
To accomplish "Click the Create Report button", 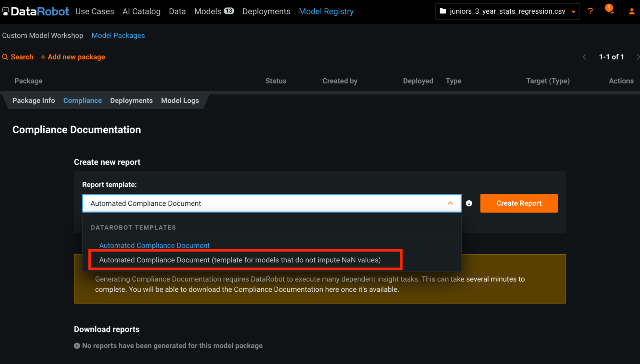I will pyautogui.click(x=519, y=203).
